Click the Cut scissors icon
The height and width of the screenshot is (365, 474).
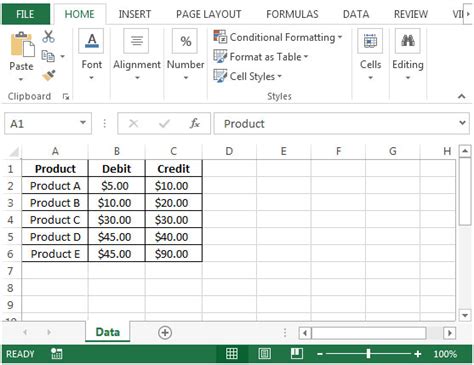tap(48, 36)
